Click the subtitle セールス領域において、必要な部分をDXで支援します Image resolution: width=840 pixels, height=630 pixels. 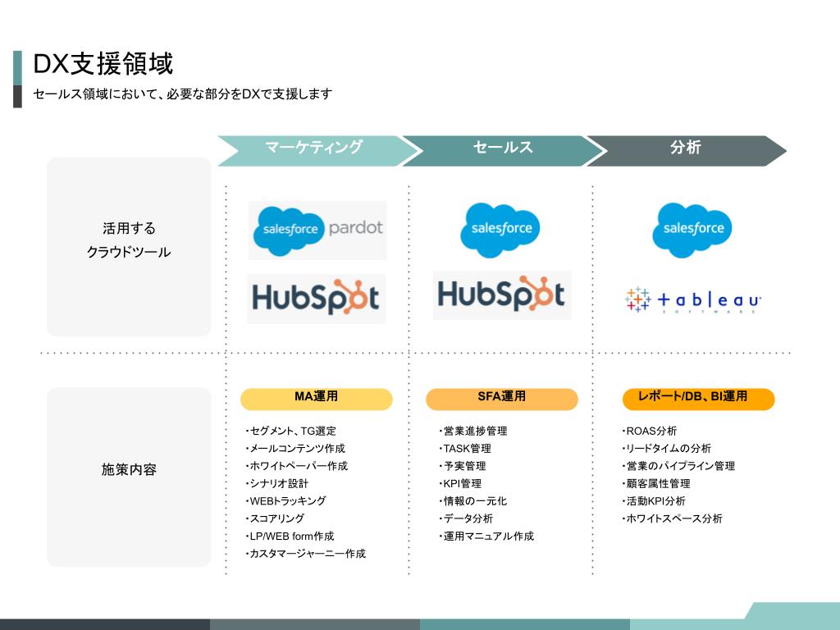[x=183, y=94]
